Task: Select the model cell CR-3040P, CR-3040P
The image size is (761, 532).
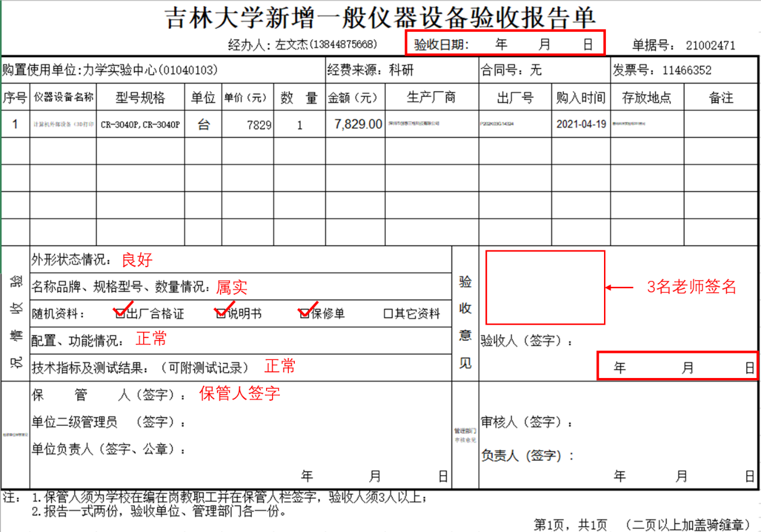Action: pos(140,125)
